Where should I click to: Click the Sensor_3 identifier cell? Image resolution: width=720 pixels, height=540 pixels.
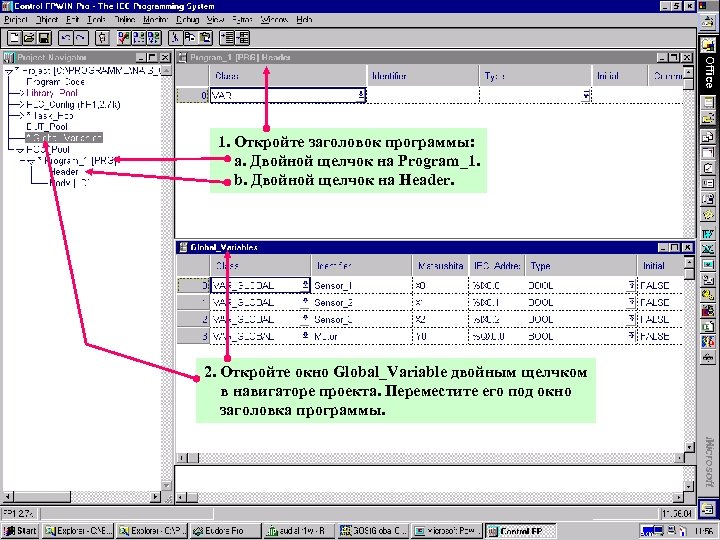point(362,319)
